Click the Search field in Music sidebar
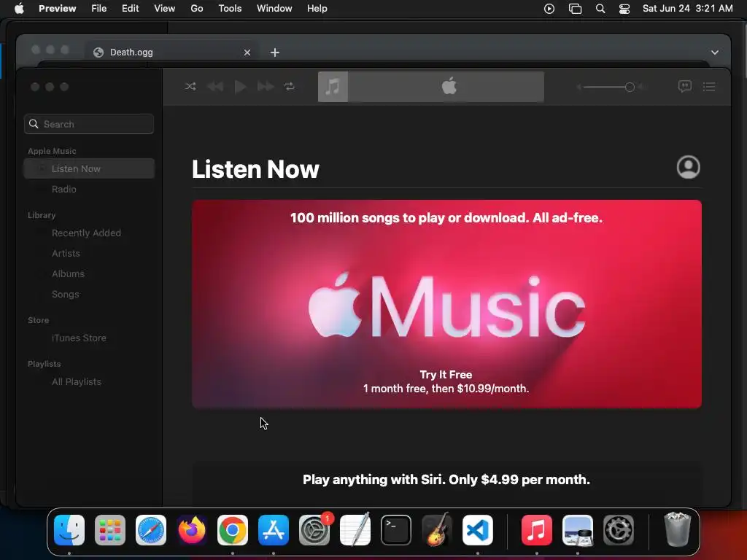 [89, 124]
